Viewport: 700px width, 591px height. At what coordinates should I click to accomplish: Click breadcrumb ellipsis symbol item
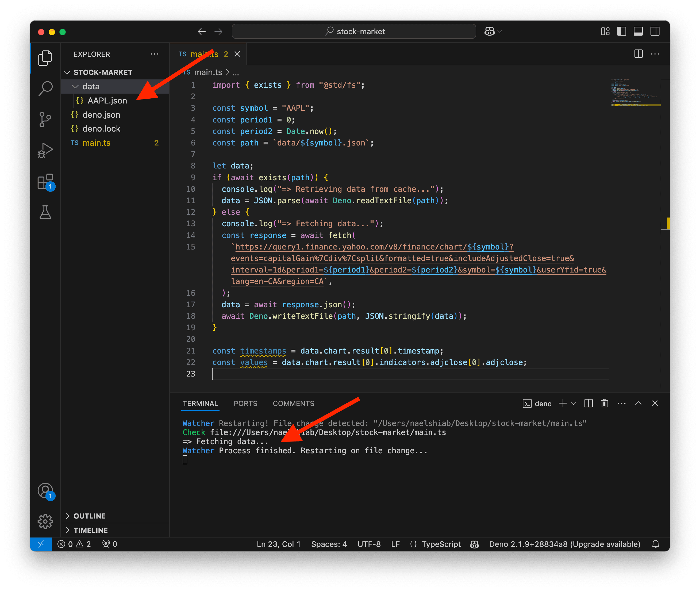tap(236, 72)
